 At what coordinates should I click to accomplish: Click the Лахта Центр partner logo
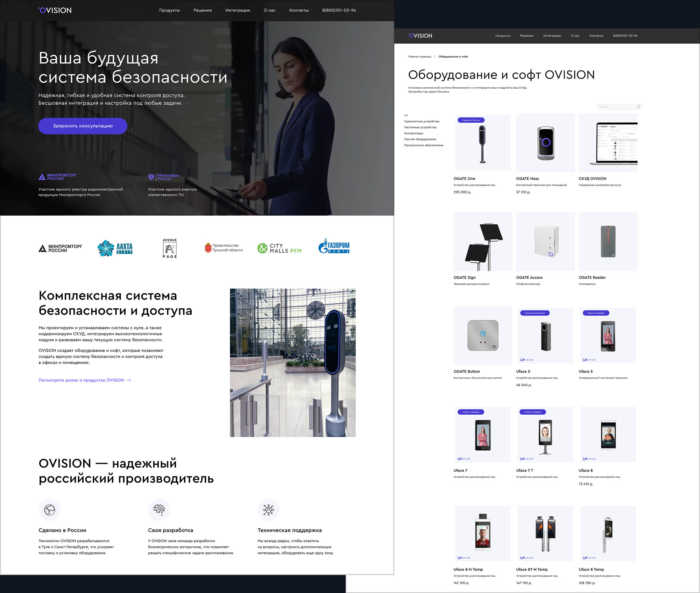[115, 248]
